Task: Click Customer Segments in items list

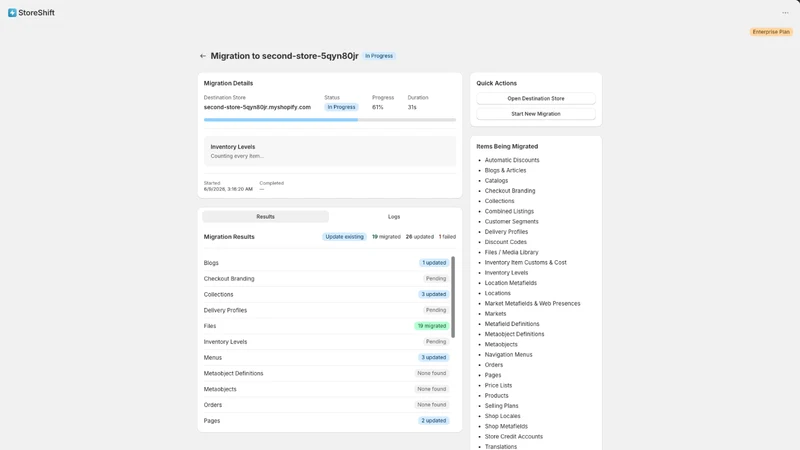Action: 511,221
